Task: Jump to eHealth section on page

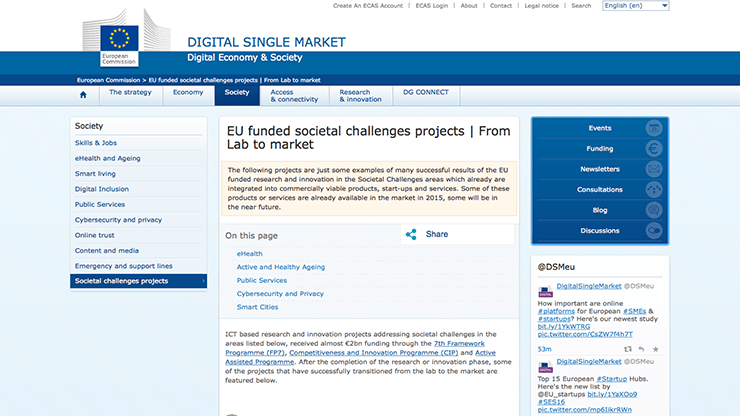Action: (x=250, y=254)
